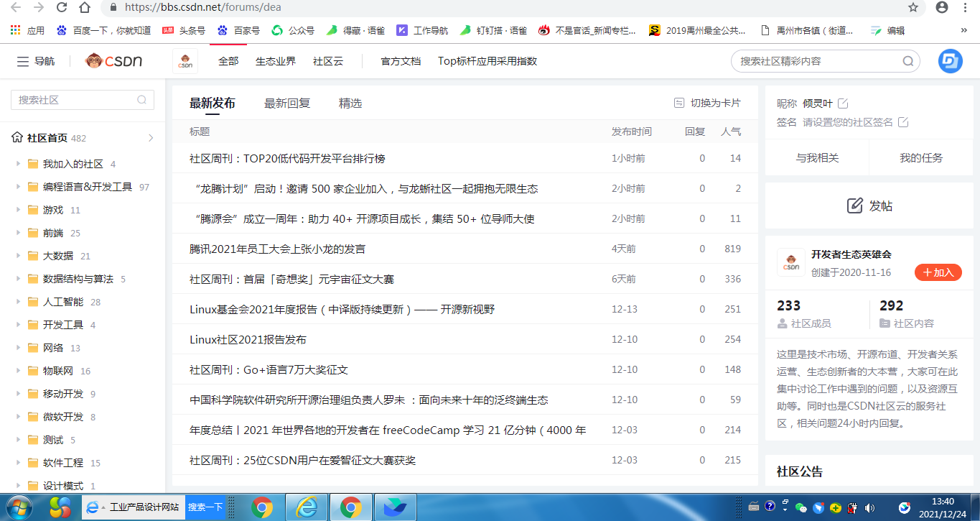Expand the 游戏 category arrow

pyautogui.click(x=18, y=210)
